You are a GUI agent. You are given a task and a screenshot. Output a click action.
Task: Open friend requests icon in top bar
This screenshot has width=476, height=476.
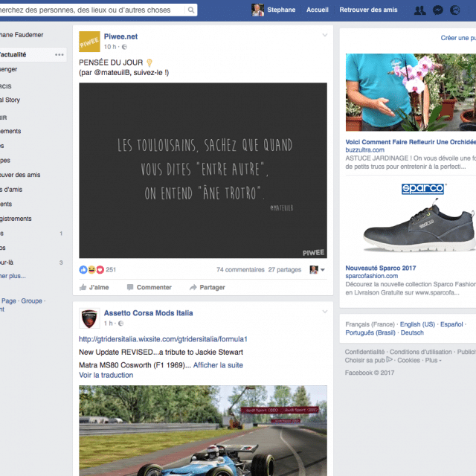click(420, 10)
